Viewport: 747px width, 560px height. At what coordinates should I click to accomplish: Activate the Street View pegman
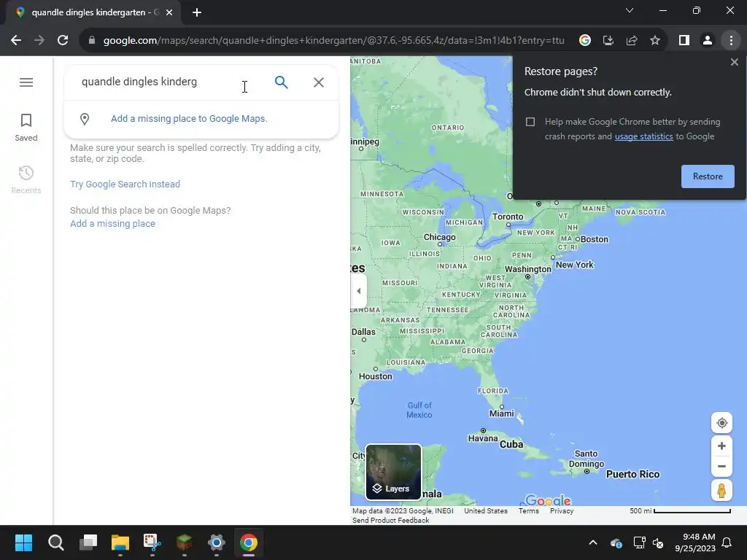721,491
